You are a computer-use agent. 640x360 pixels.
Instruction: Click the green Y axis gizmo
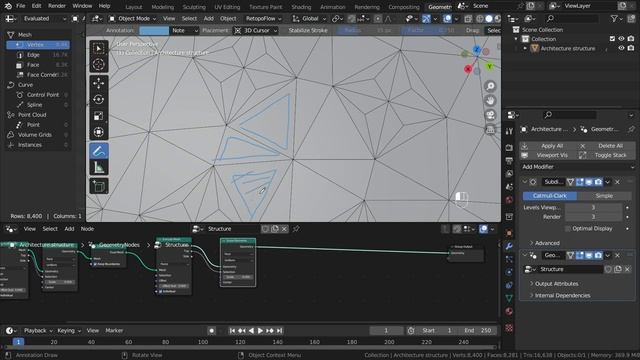489,66
